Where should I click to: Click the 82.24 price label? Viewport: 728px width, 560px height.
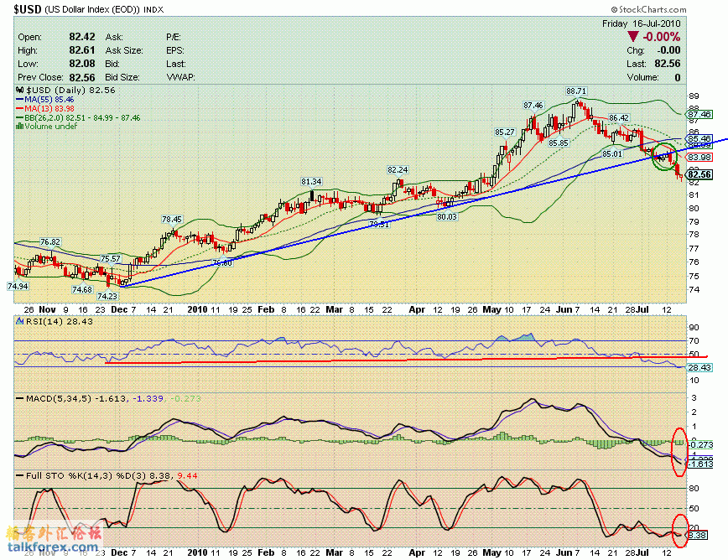point(398,170)
